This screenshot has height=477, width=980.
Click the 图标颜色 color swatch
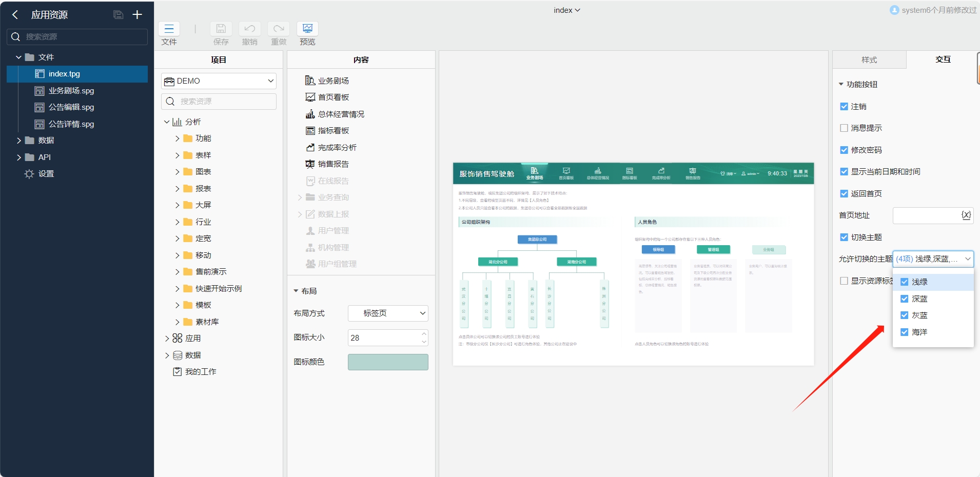388,362
